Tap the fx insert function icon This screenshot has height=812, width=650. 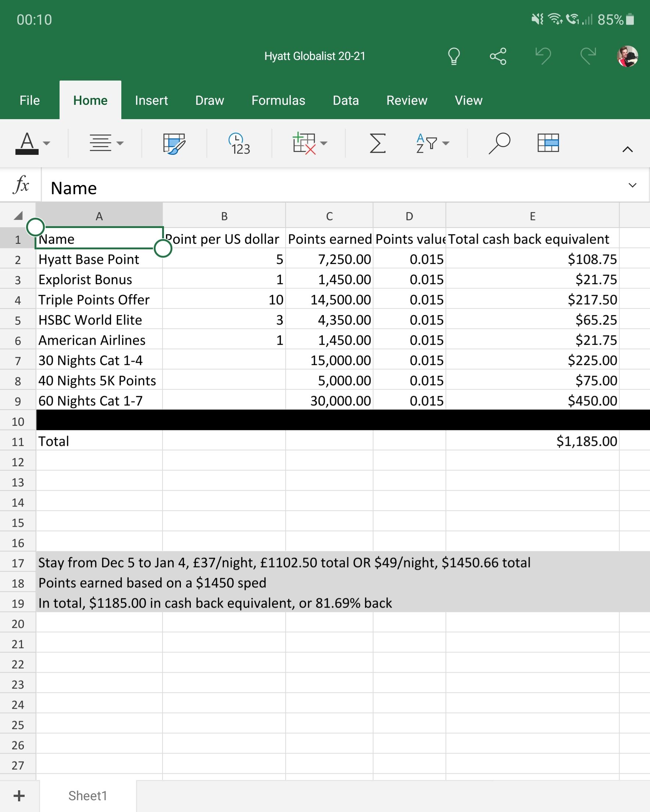tap(21, 185)
